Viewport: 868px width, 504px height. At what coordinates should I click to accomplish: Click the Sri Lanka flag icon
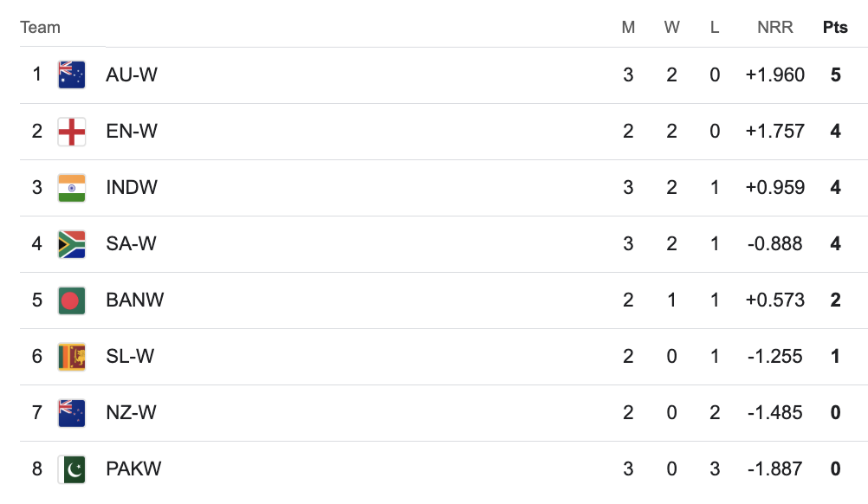pyautogui.click(x=71, y=357)
